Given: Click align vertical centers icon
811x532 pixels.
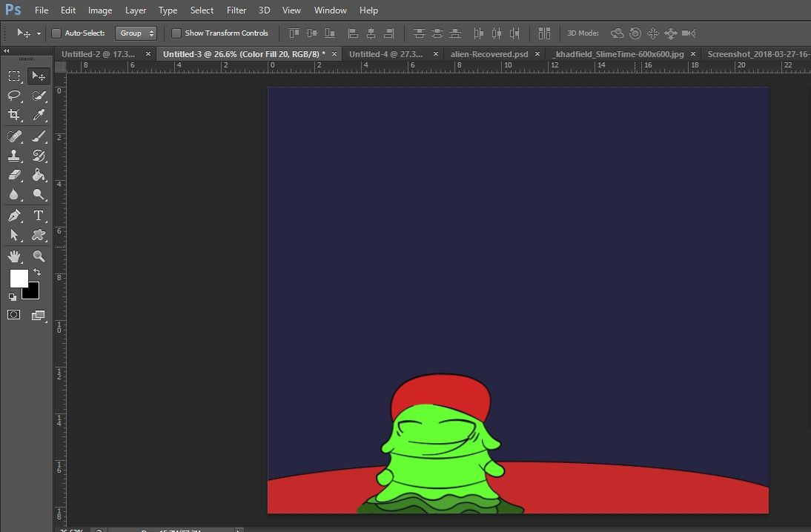Looking at the screenshot, I should 312,33.
